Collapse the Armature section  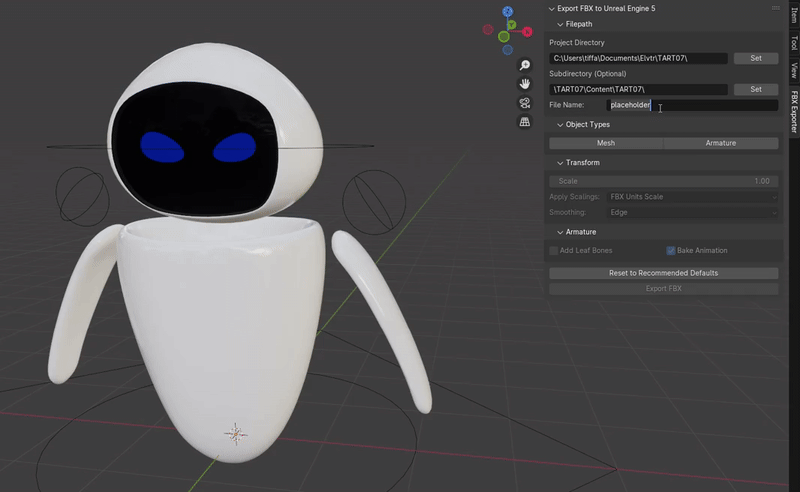pyautogui.click(x=560, y=232)
